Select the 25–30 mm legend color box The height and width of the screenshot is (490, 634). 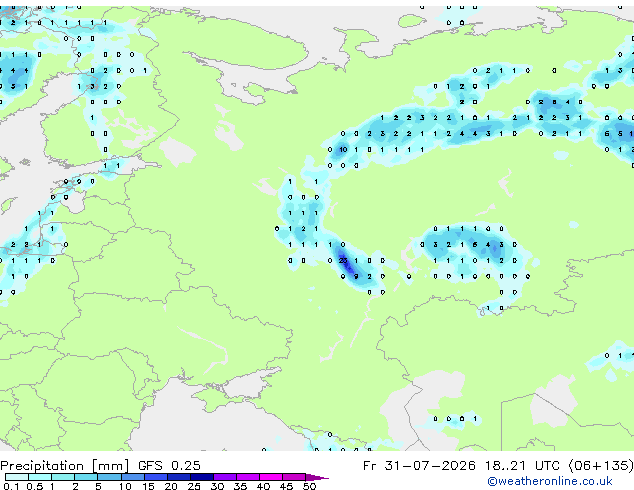202,477
